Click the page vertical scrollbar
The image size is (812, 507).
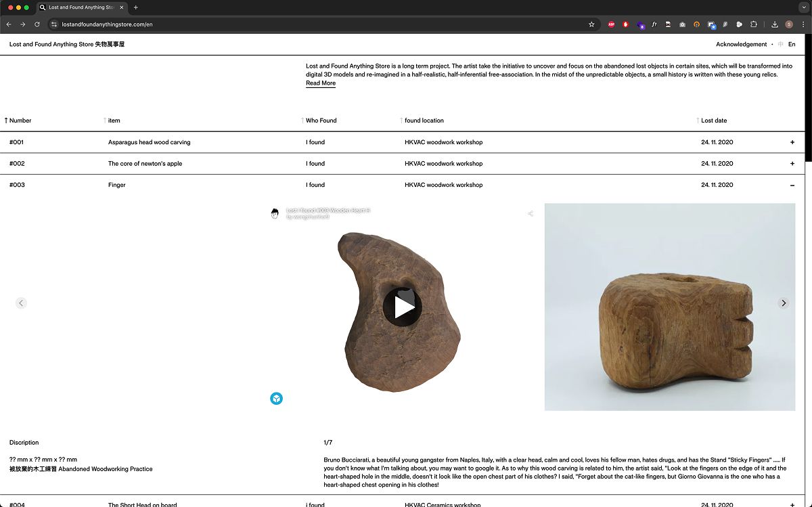point(808,97)
